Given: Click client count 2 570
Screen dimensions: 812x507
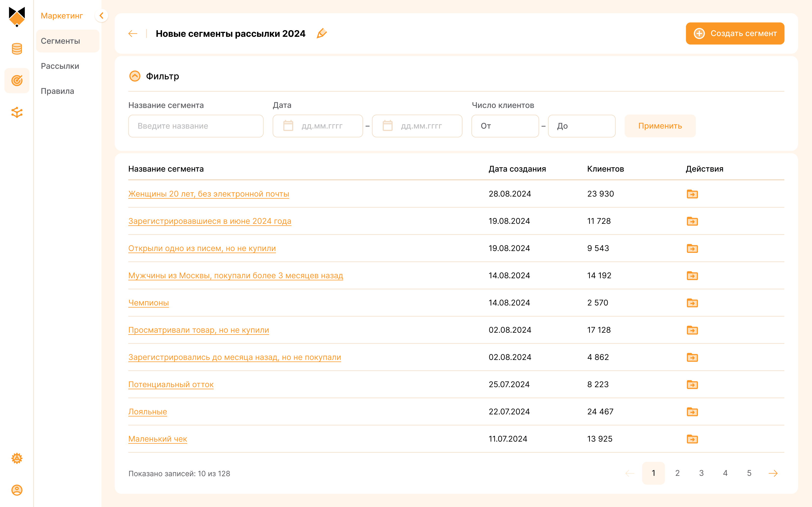Looking at the screenshot, I should point(597,302).
